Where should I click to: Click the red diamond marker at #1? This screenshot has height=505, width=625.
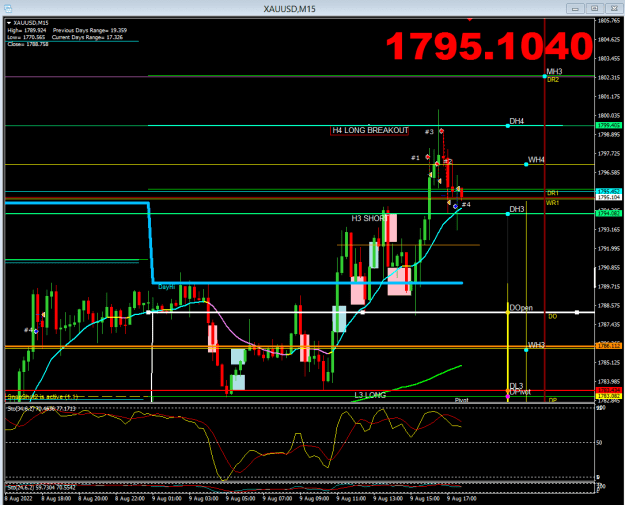click(x=428, y=157)
